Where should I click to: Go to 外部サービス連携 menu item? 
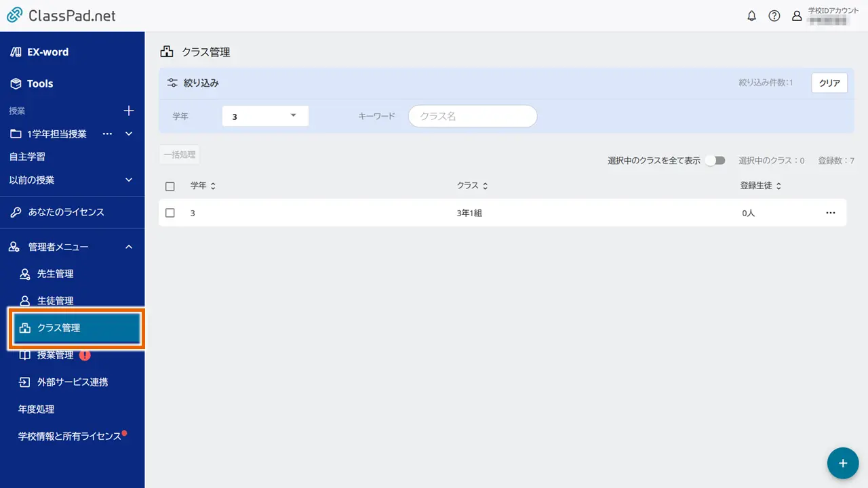click(x=72, y=382)
